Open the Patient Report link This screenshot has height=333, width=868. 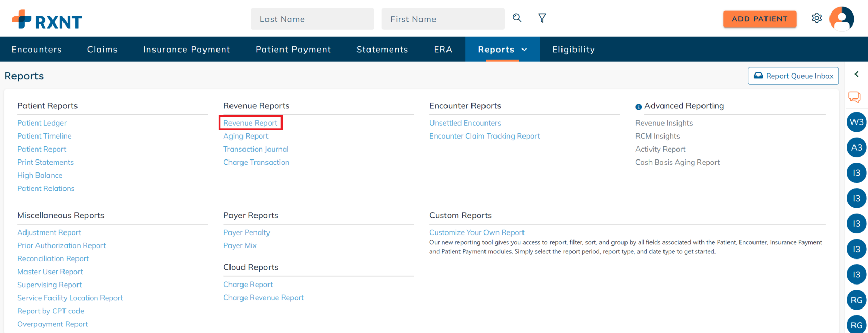click(x=42, y=149)
